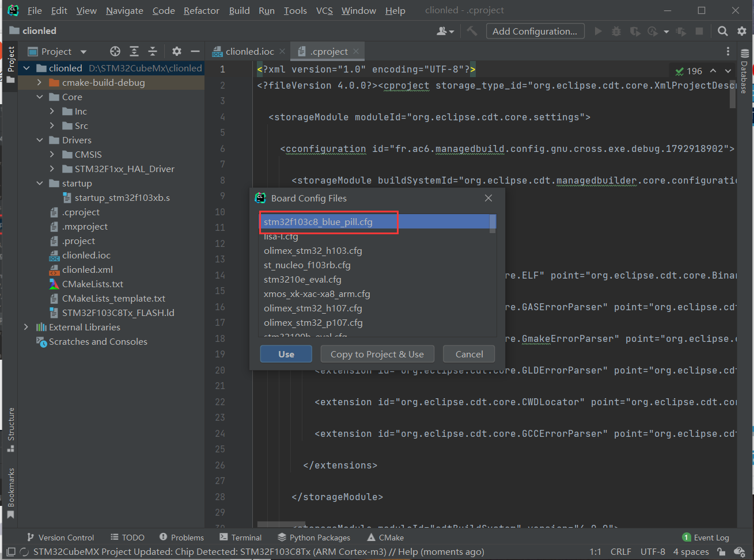754x560 pixels.
Task: Click Add Configuration button
Action: (x=535, y=31)
